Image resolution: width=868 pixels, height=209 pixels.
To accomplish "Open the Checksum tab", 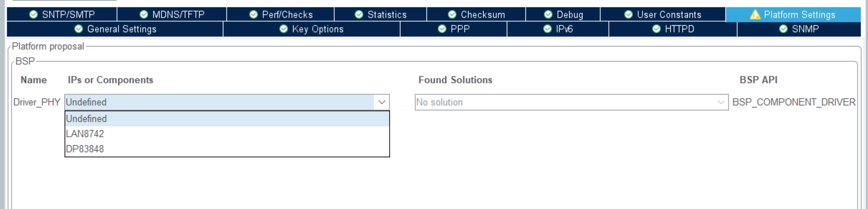I will click(476, 14).
